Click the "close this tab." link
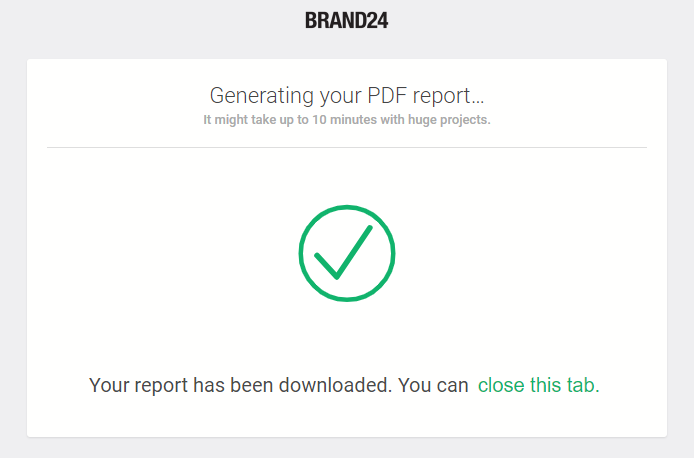 (538, 385)
